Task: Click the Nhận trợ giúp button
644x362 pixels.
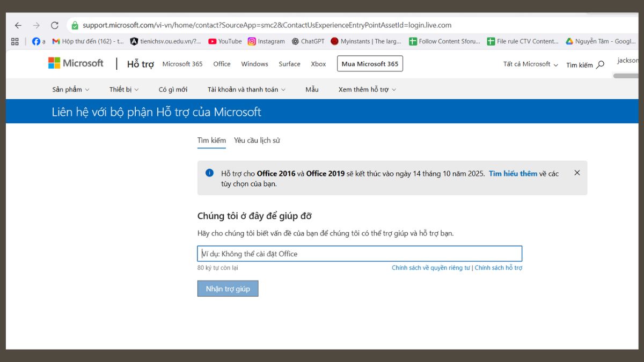Action: [x=228, y=289]
